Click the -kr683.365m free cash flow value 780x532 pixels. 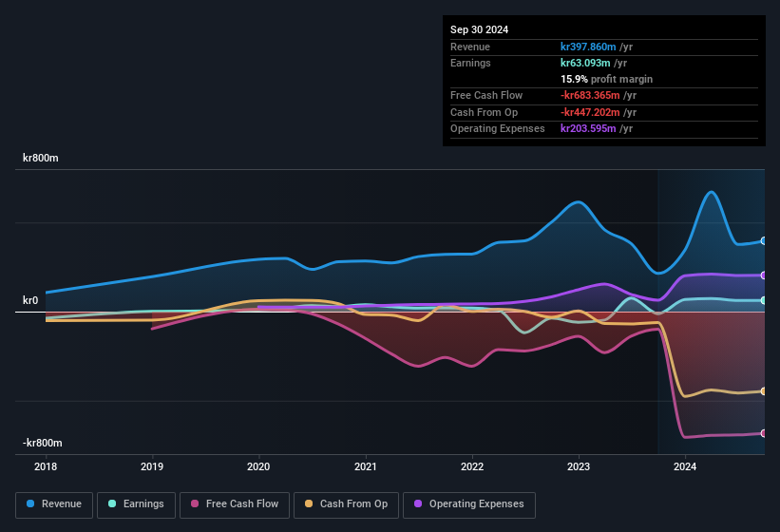(x=590, y=95)
